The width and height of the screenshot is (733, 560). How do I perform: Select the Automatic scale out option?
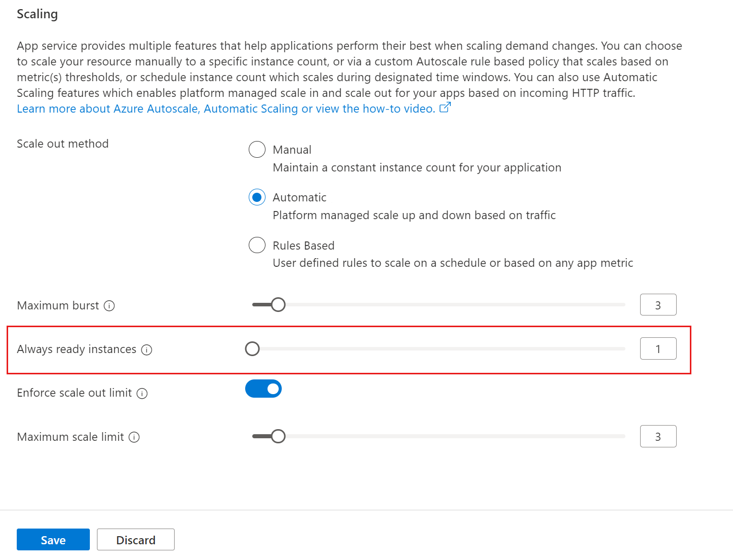point(257,197)
